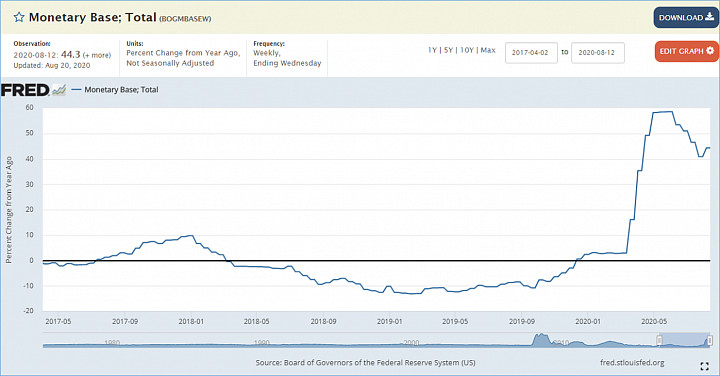The height and width of the screenshot is (376, 720).
Task: Click the (+ more) observations link
Action: 97,55
